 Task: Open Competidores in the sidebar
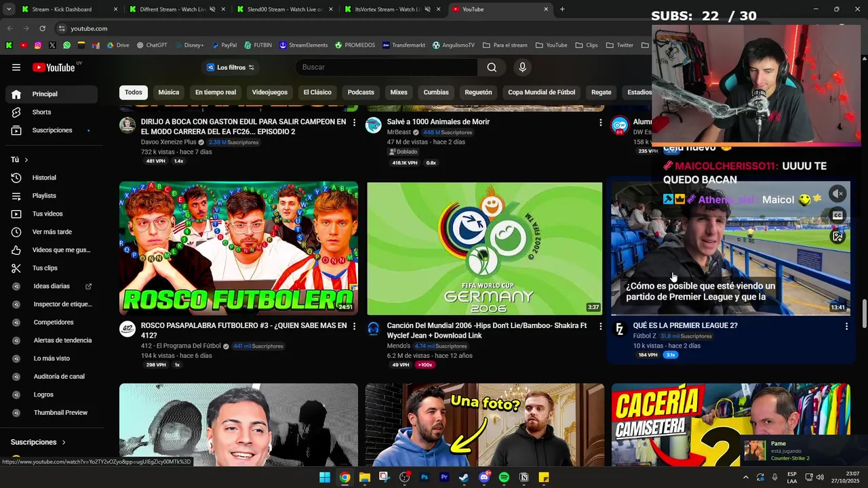tap(51, 322)
